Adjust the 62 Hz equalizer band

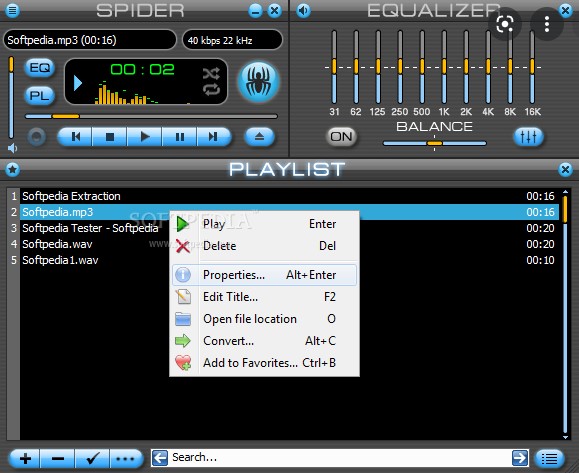coord(356,67)
